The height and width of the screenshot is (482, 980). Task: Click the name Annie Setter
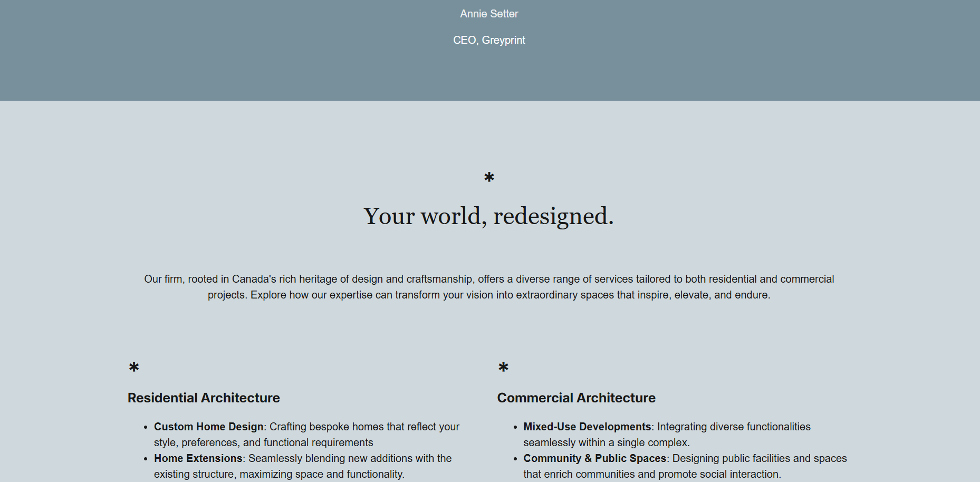click(488, 14)
